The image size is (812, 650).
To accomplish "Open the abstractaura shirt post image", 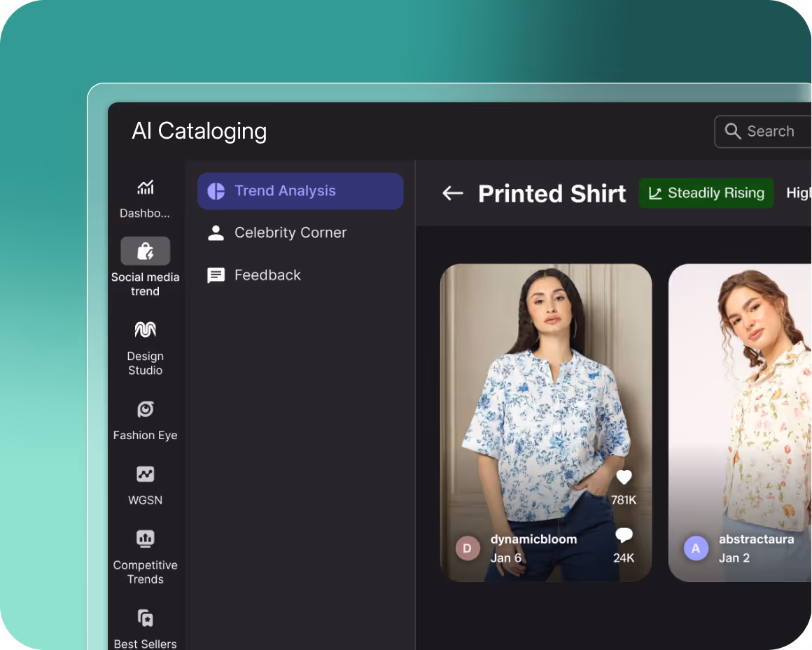I will click(740, 423).
